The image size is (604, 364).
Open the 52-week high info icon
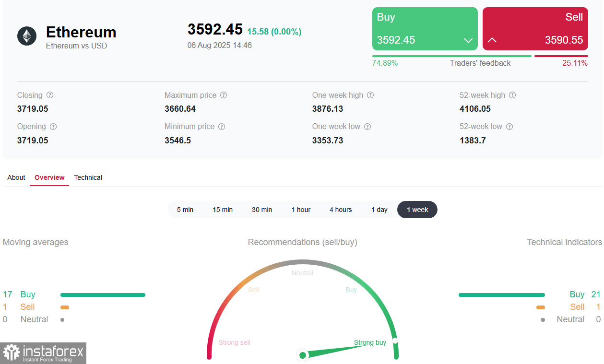coord(512,95)
